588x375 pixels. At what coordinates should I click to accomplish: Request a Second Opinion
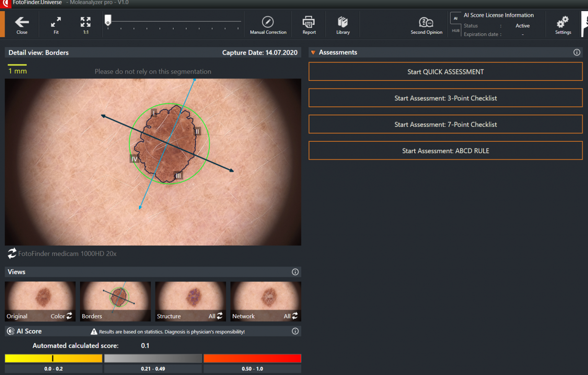click(426, 24)
